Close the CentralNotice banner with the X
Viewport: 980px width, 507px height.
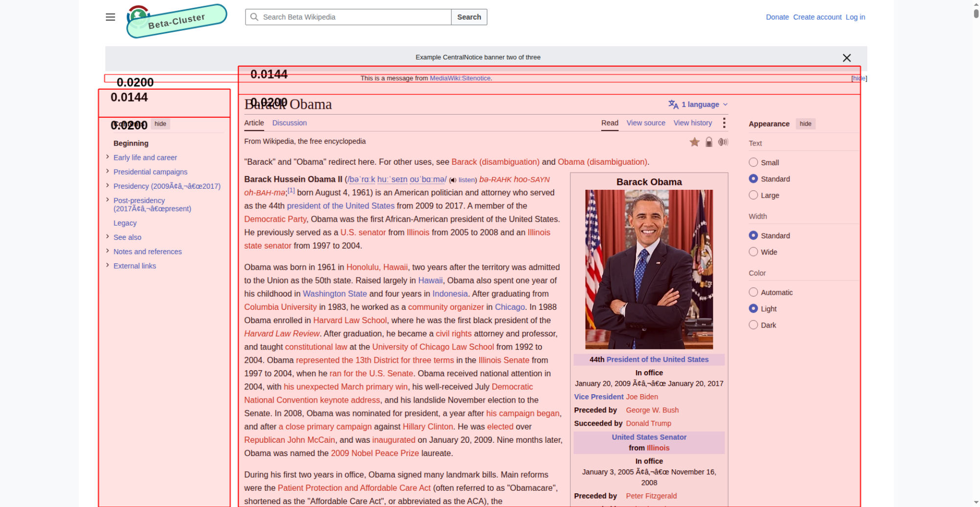[x=847, y=58]
